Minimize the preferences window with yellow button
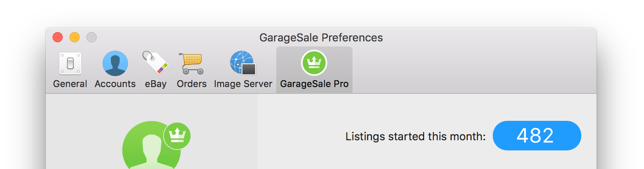The width and height of the screenshot is (644, 169). click(75, 37)
